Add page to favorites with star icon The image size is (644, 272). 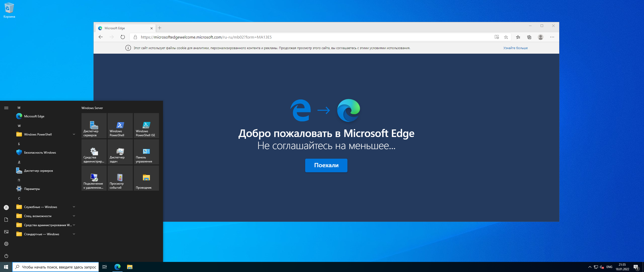[506, 37]
